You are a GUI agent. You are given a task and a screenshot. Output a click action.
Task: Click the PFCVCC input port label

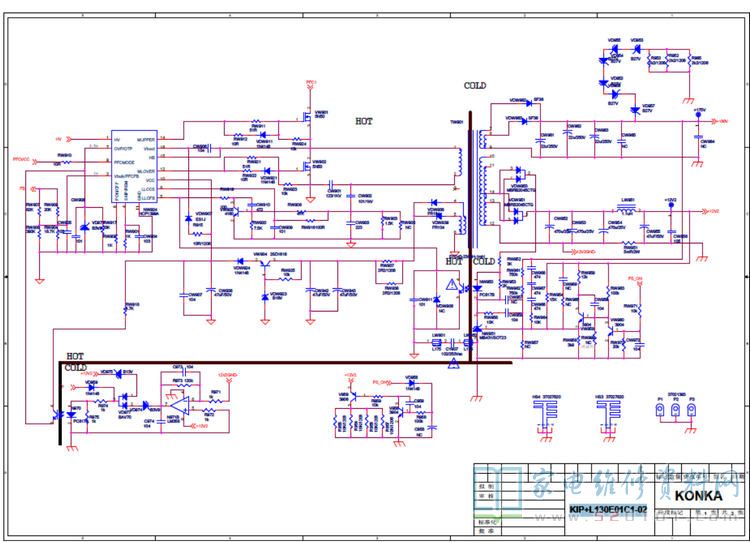pyautogui.click(x=21, y=159)
